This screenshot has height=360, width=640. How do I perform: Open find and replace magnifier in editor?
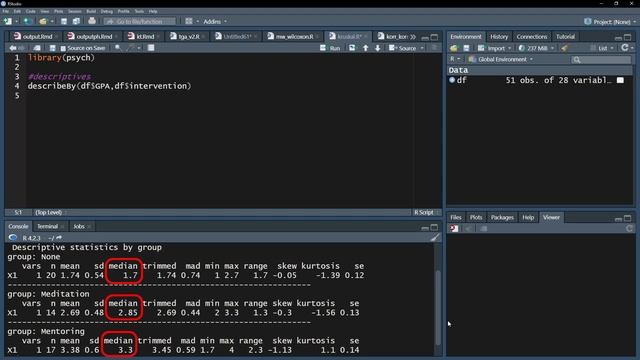[x=118, y=48]
